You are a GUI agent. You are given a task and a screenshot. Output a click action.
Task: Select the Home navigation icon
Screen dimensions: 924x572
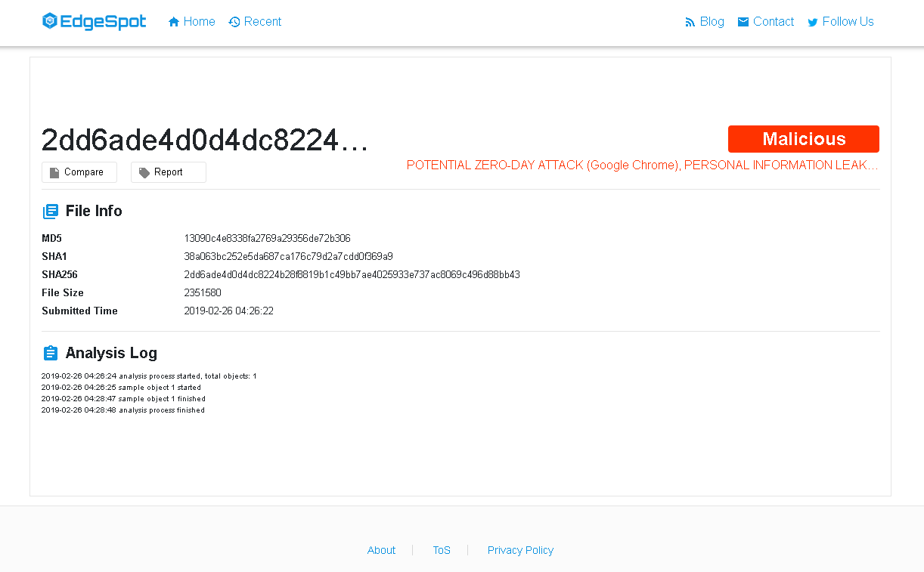(x=173, y=21)
